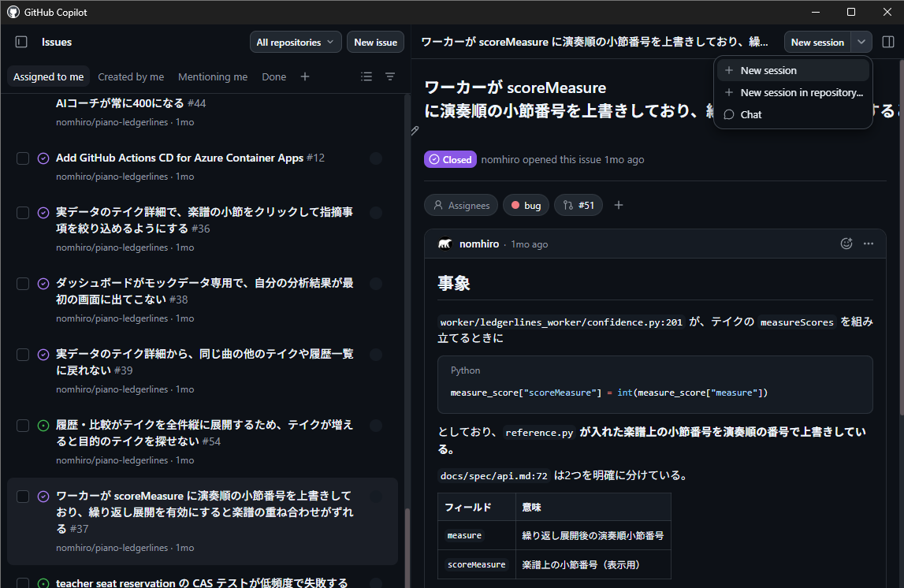Click nomhiro username in comment header
Screen dimensions: 904x588
479,244
